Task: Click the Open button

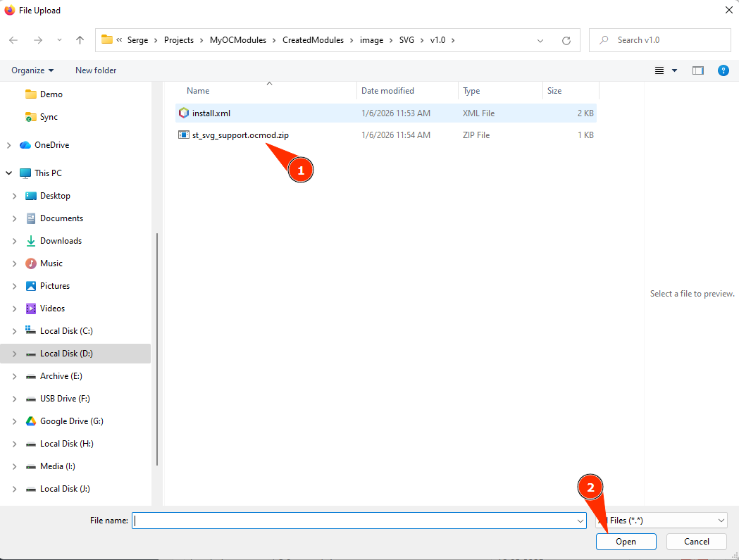Action: (x=626, y=542)
